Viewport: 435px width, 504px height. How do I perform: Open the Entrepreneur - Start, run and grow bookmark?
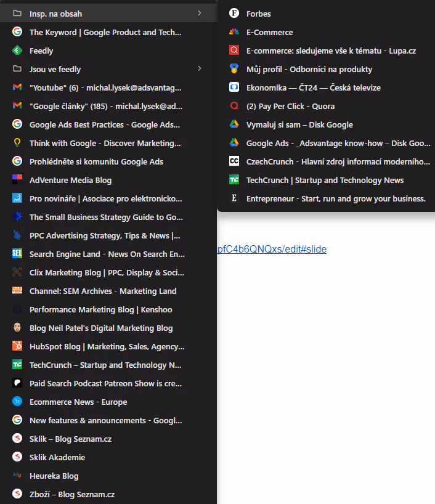coord(327,198)
